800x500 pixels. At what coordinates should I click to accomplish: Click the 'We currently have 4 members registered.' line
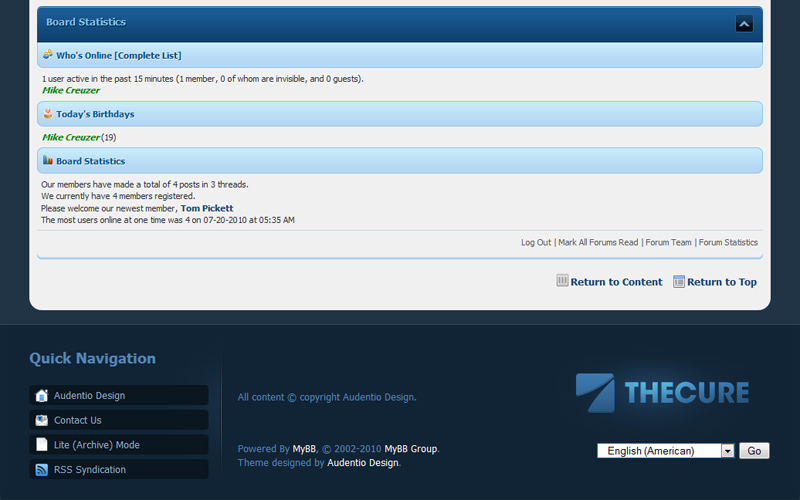118,196
